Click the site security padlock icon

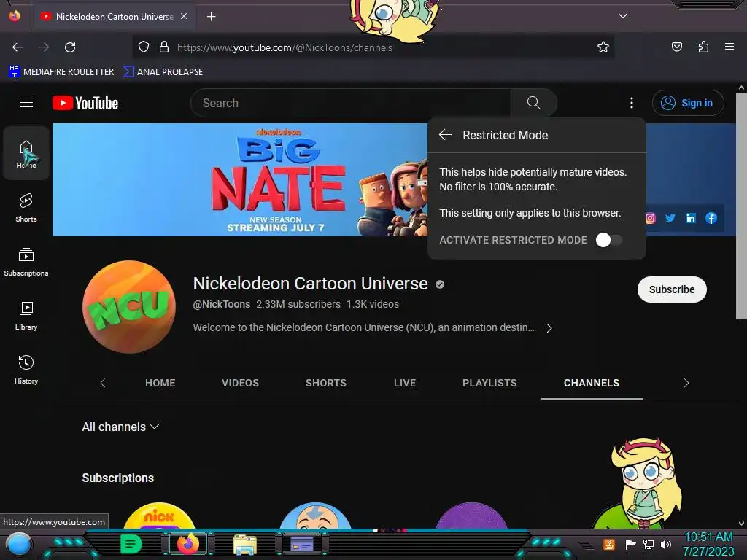[x=164, y=47]
